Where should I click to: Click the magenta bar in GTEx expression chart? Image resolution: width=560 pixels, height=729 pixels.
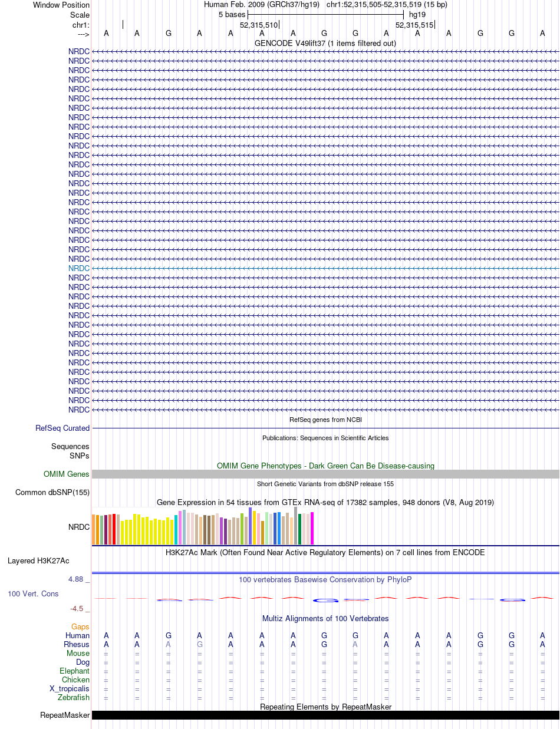click(312, 529)
